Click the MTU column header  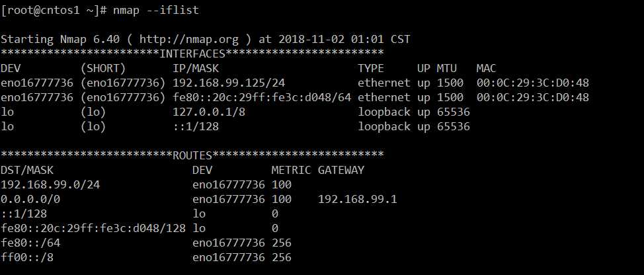point(446,68)
